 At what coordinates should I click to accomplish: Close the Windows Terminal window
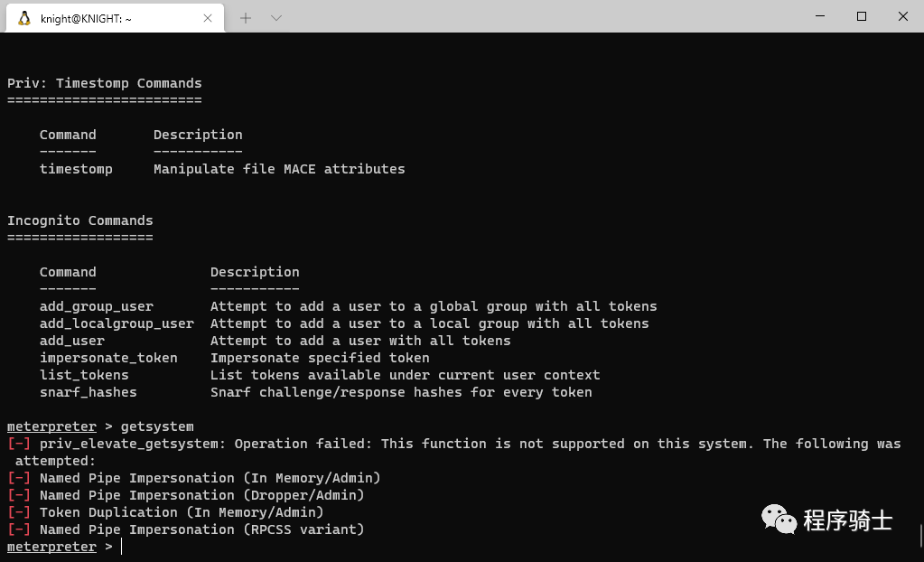pos(903,16)
